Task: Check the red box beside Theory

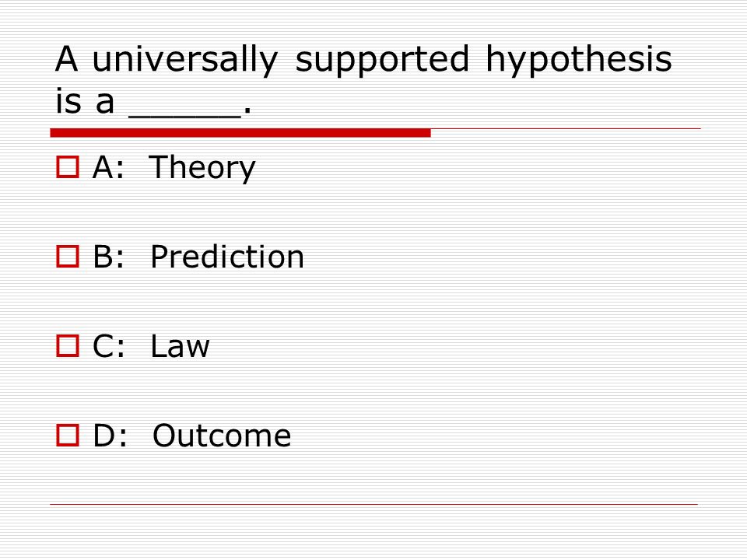Action: 67,167
